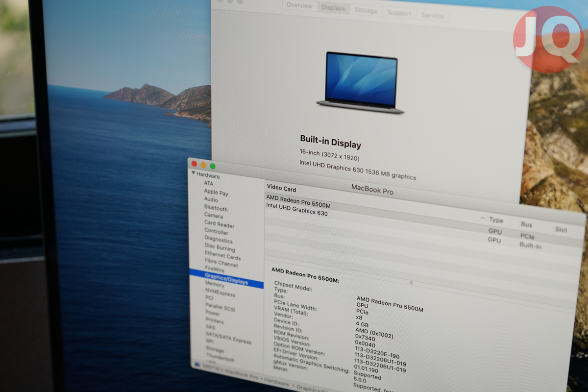Click the Built-In bus cell
Image resolution: width=588 pixels, height=392 pixels.
click(531, 246)
